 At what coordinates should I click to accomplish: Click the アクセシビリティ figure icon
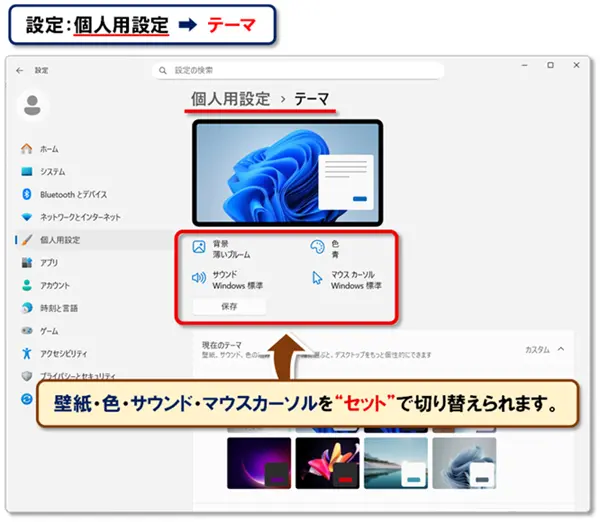coord(26,353)
